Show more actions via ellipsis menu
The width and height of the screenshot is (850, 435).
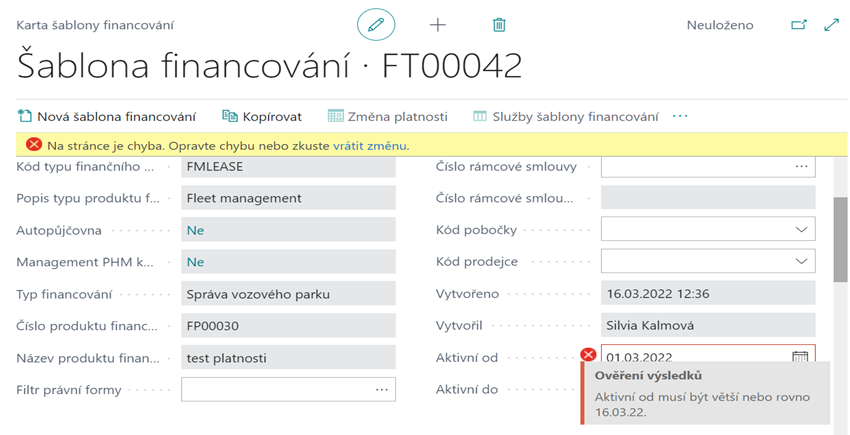(681, 116)
